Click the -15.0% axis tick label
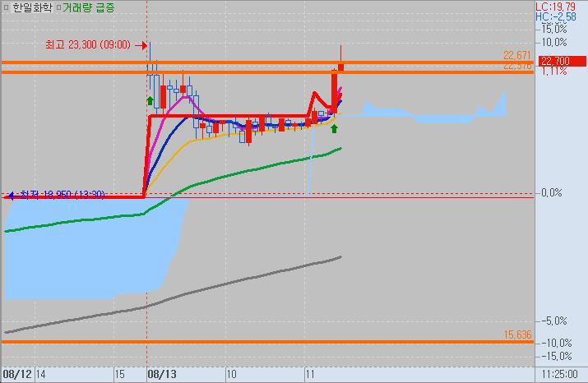 pos(556,356)
